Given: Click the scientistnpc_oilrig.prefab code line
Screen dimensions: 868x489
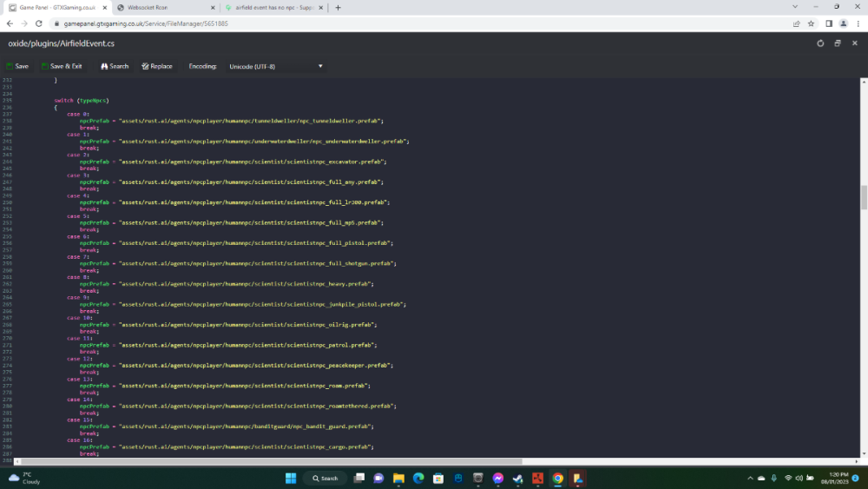Looking at the screenshot, I should coord(228,325).
